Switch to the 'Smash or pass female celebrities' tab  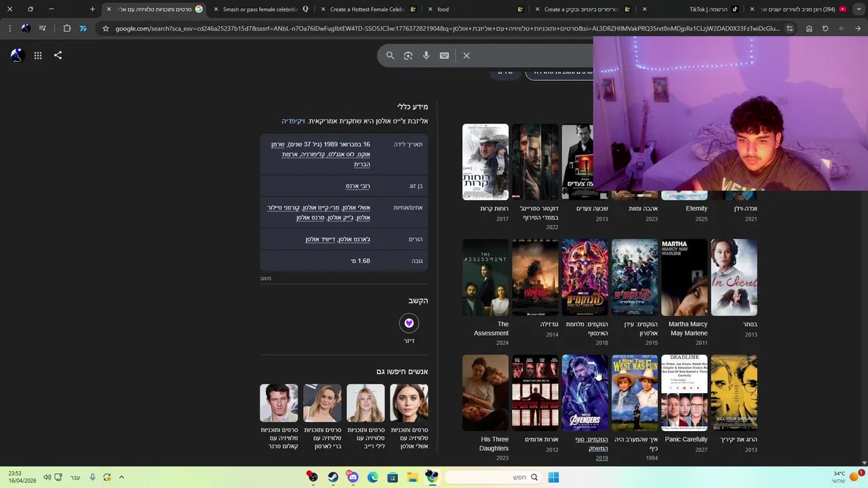[x=260, y=9]
